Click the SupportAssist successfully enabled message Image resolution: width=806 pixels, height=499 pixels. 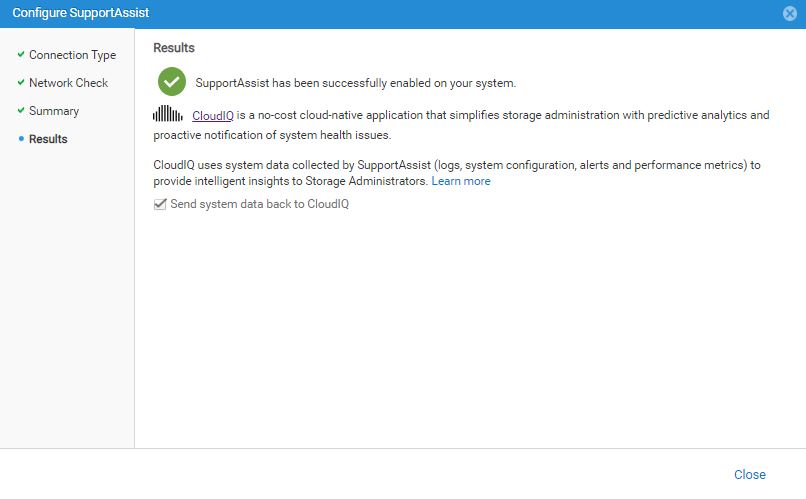[x=355, y=83]
